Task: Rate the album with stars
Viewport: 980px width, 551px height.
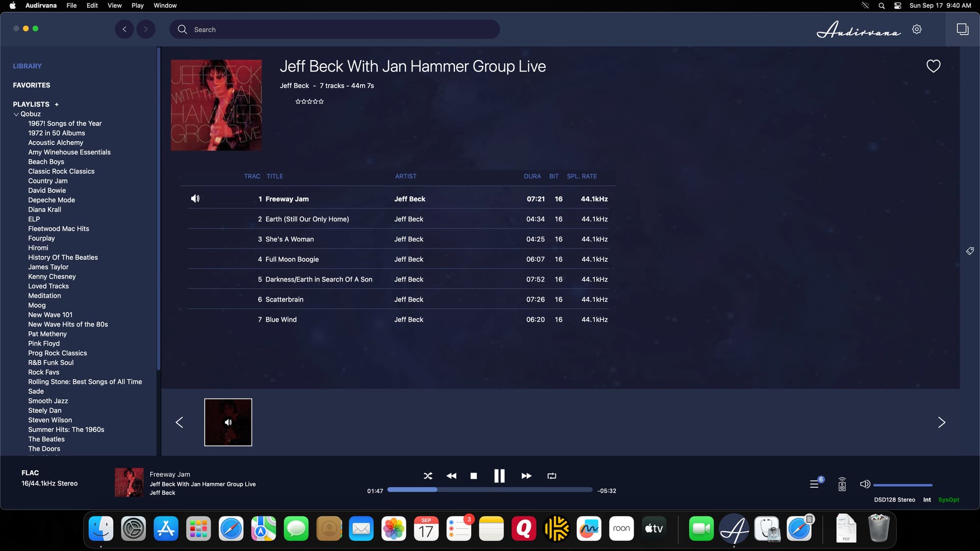Action: point(309,102)
